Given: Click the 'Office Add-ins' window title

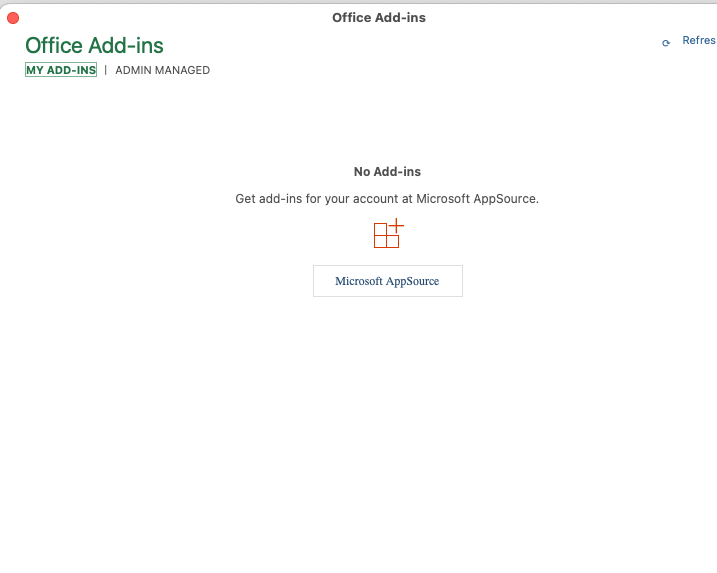Looking at the screenshot, I should [x=379, y=17].
